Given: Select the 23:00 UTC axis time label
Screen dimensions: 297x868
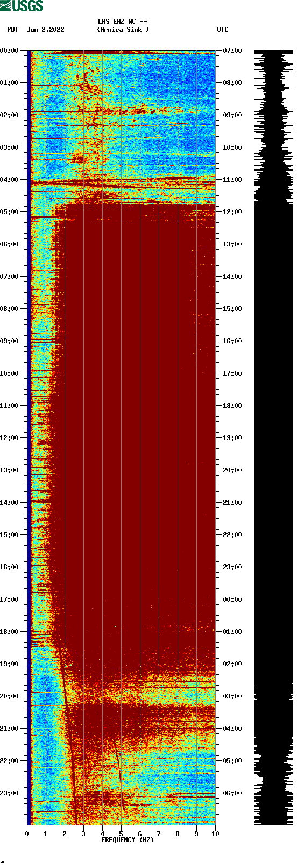Looking at the screenshot, I should (x=232, y=567).
